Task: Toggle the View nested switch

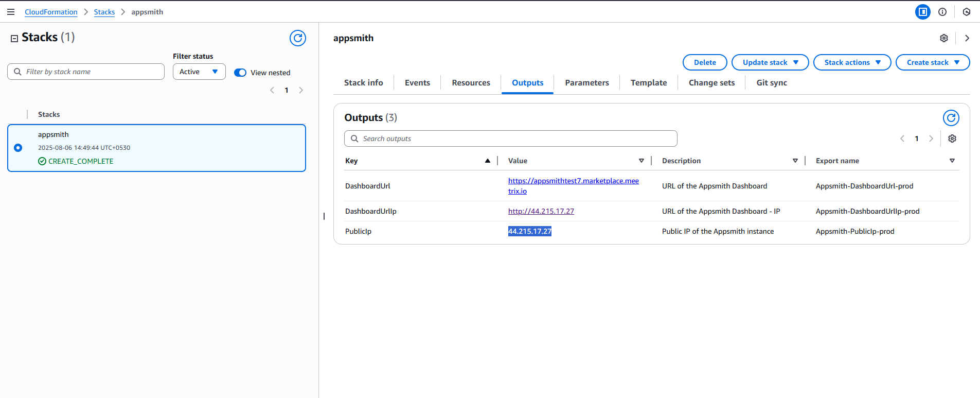Action: [x=240, y=73]
